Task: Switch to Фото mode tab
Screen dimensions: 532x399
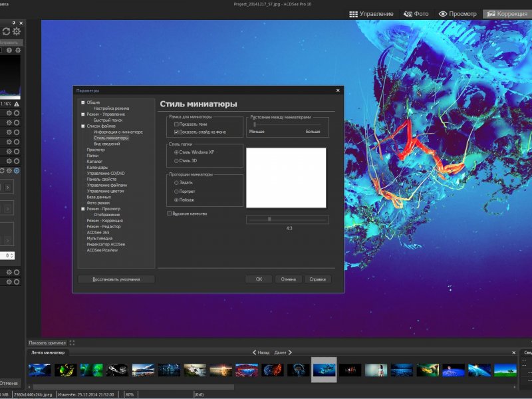Action: [x=416, y=14]
